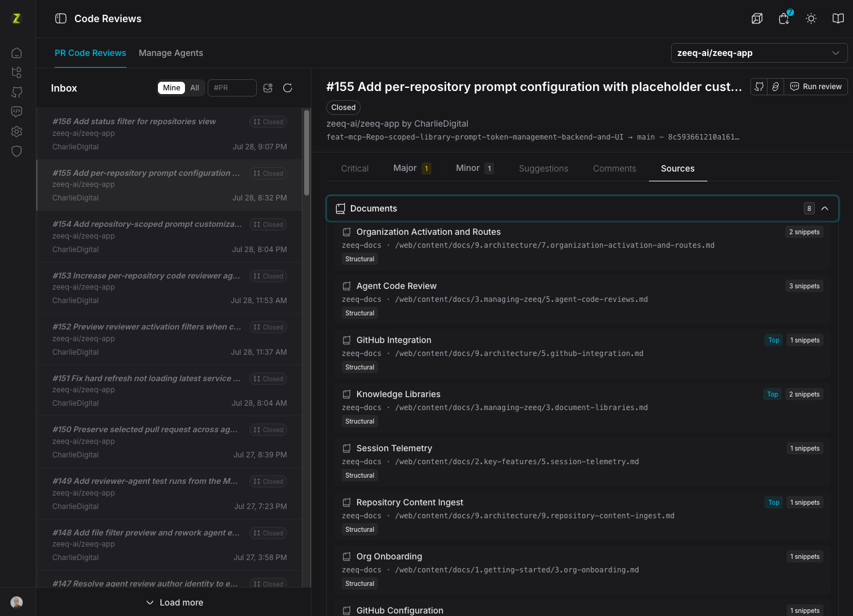Switch to the PR Code Reviews tab
The width and height of the screenshot is (853, 616).
coord(90,53)
